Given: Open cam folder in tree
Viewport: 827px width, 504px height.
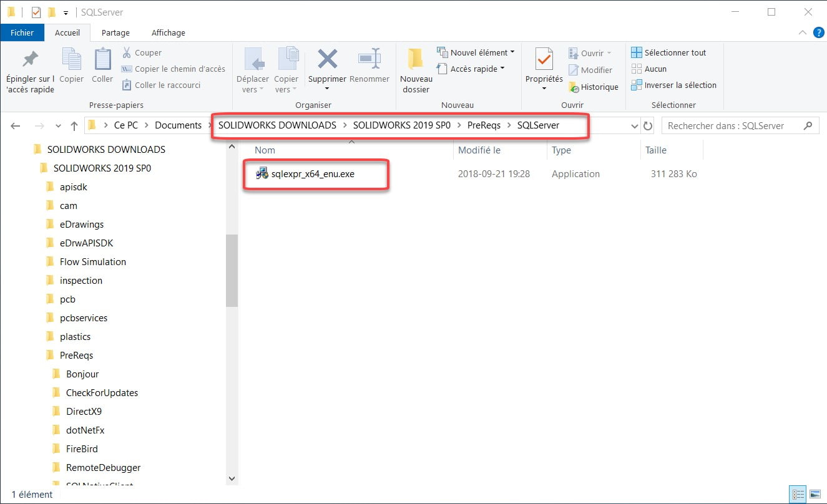Looking at the screenshot, I should [69, 205].
